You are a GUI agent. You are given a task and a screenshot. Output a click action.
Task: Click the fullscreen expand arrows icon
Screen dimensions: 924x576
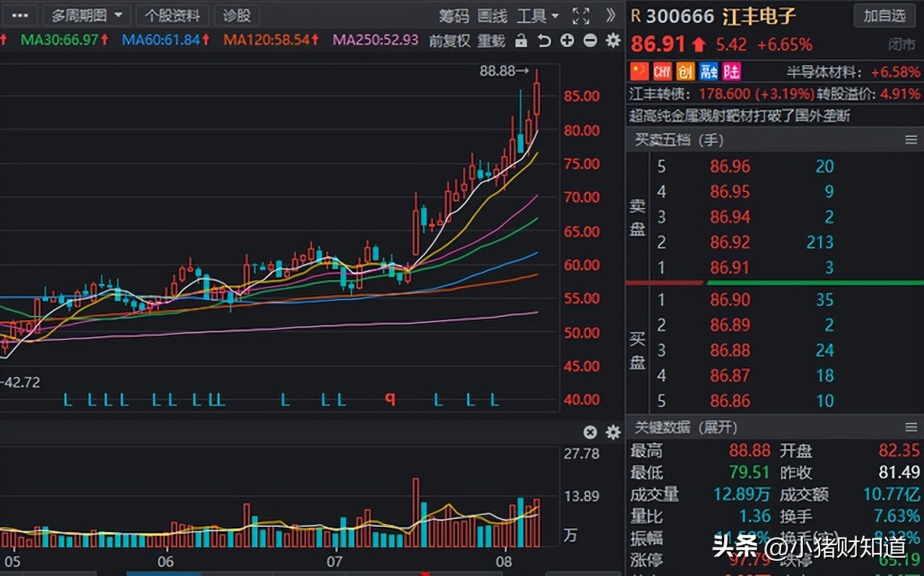pyautogui.click(x=580, y=16)
